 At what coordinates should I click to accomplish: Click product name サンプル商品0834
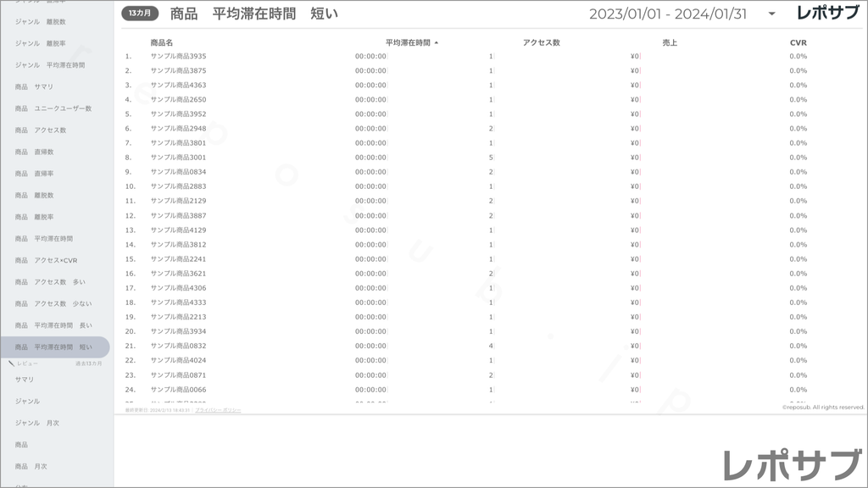178,172
